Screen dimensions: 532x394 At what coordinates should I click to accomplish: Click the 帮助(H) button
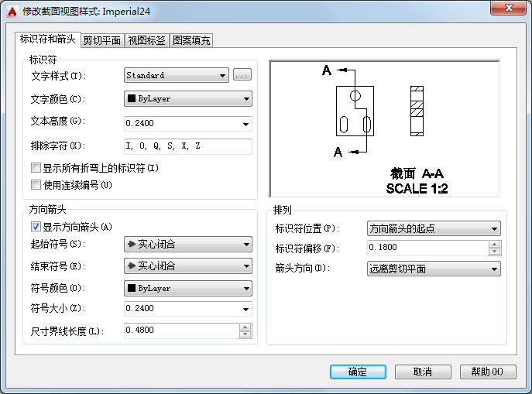[x=488, y=372]
